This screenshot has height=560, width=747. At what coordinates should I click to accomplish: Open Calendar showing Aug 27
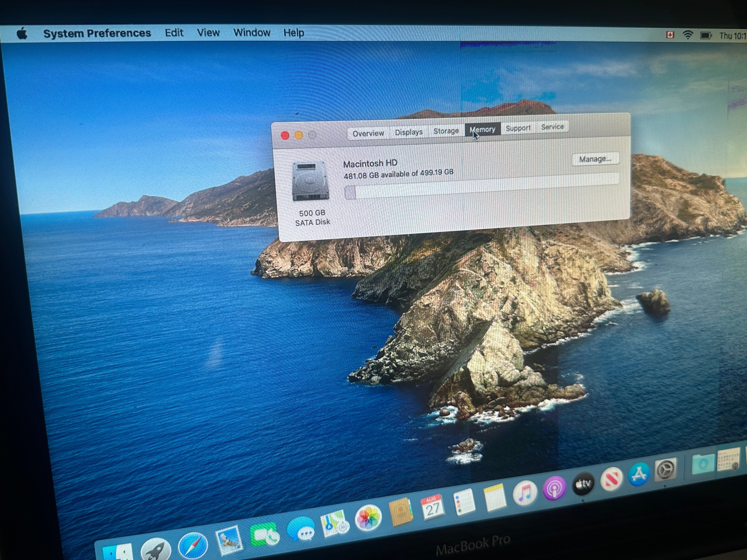coord(433,507)
